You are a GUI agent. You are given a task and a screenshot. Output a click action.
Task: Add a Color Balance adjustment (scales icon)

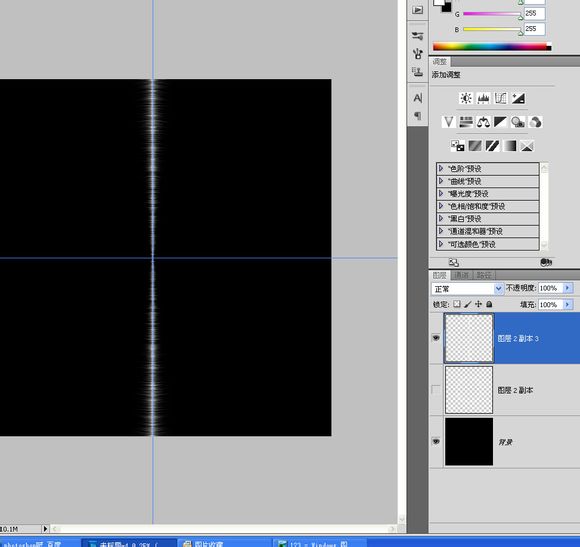(x=483, y=122)
